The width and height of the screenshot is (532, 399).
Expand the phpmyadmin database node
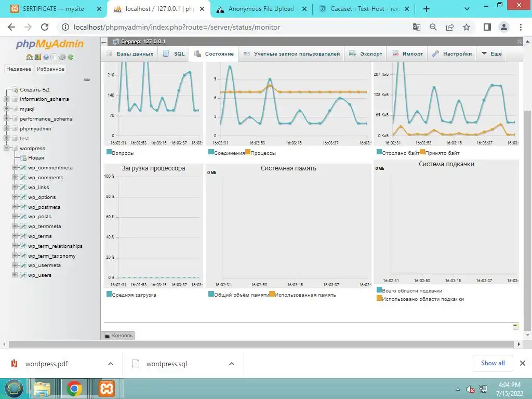[6, 129]
